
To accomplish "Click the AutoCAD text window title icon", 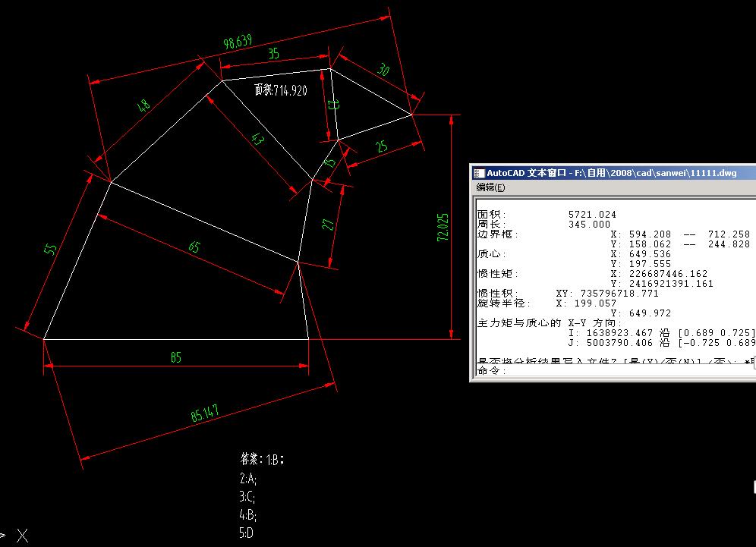I will point(478,173).
